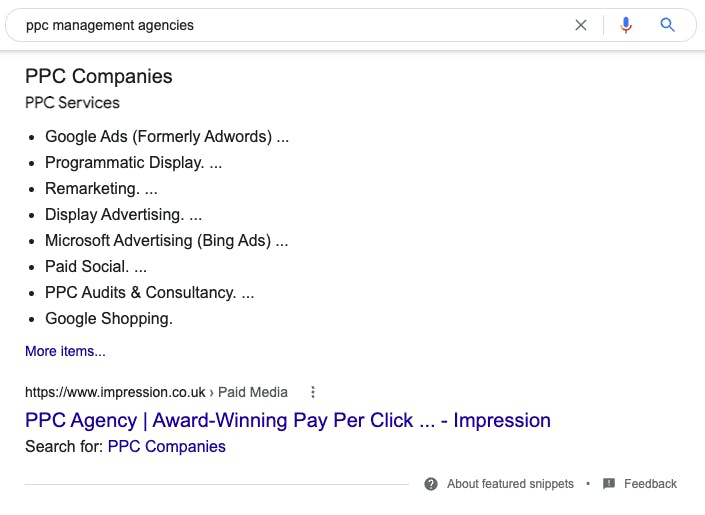The image size is (705, 515).
Task: Click the question mark help icon
Action: (431, 484)
